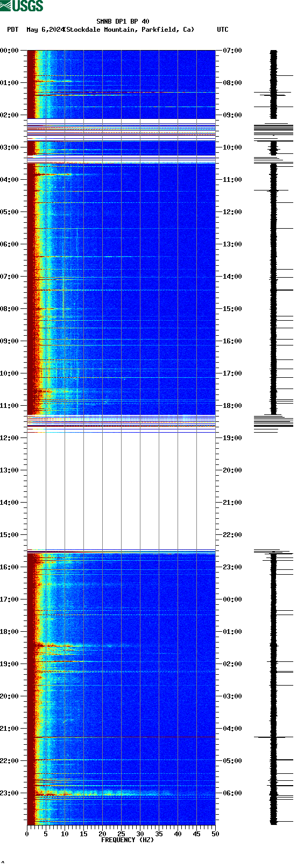The width and height of the screenshot is (297, 868).
Task: Click the 20 Hz frequency tick label
Action: (x=102, y=834)
